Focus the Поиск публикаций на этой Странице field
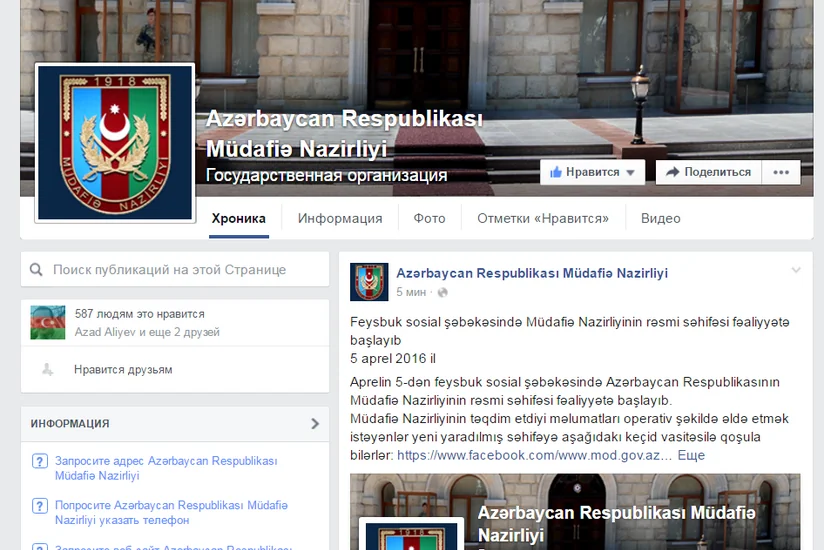The height and width of the screenshot is (550, 824). pos(175,269)
